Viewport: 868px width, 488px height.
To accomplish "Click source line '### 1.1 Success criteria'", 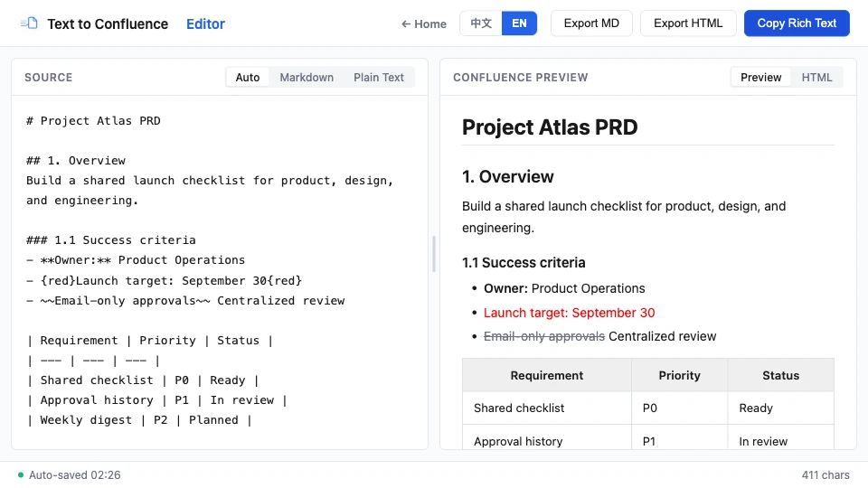I will pyautogui.click(x=110, y=240).
